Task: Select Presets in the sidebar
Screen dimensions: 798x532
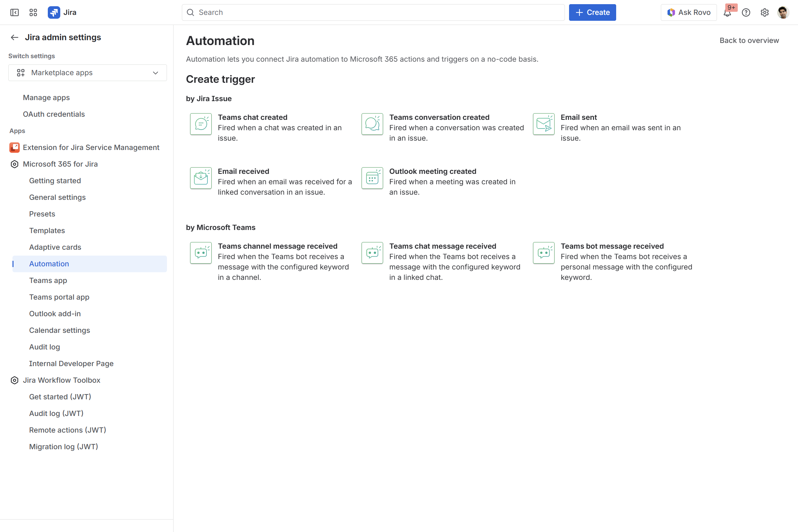Action: pos(42,214)
